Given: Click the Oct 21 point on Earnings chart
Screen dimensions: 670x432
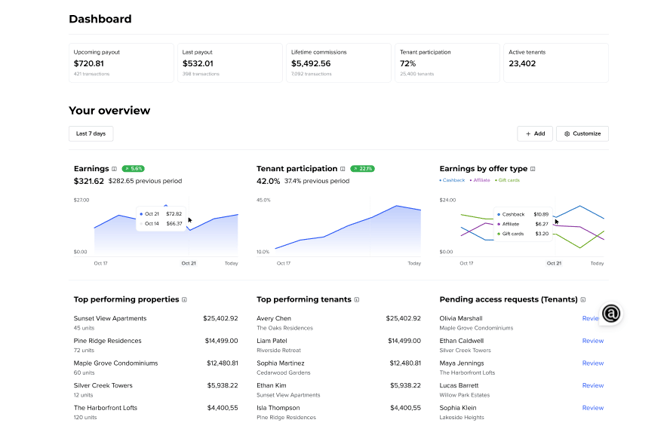Looking at the screenshot, I should pyautogui.click(x=166, y=206).
